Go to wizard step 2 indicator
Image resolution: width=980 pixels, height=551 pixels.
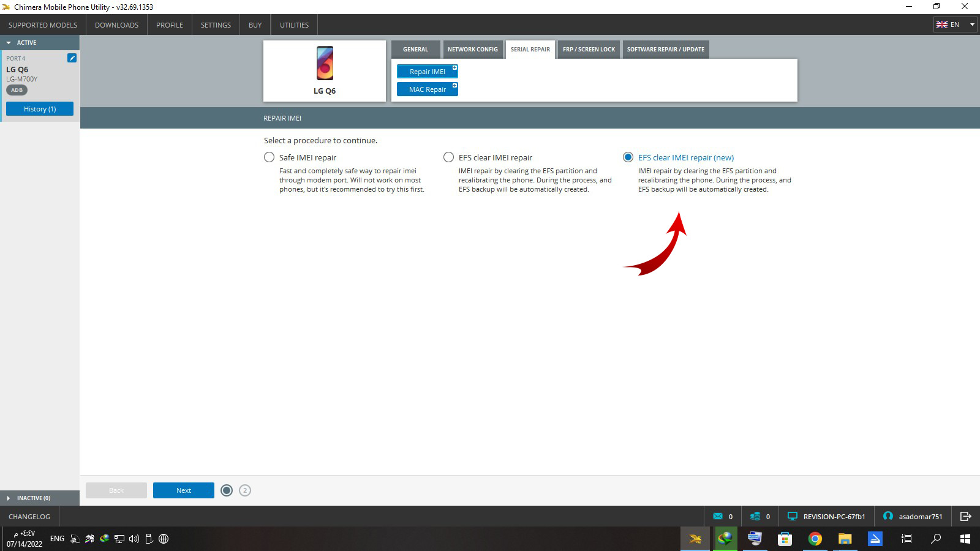tap(245, 490)
